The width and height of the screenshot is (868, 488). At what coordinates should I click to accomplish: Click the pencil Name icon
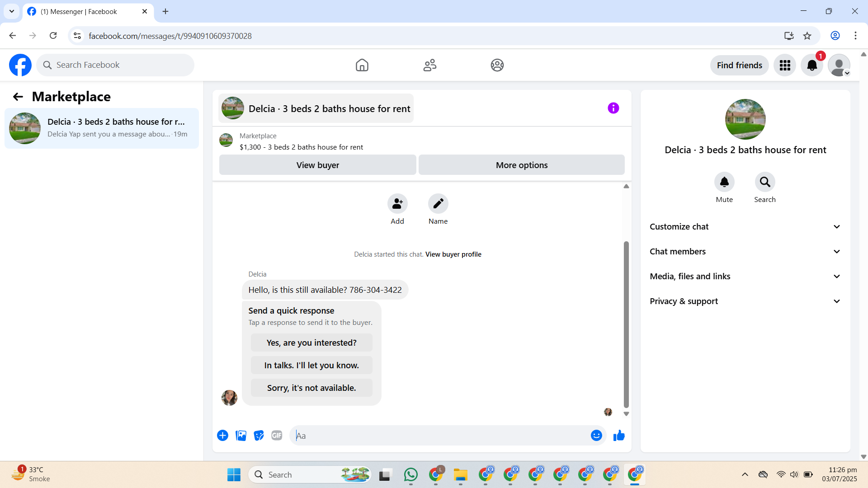pyautogui.click(x=438, y=204)
